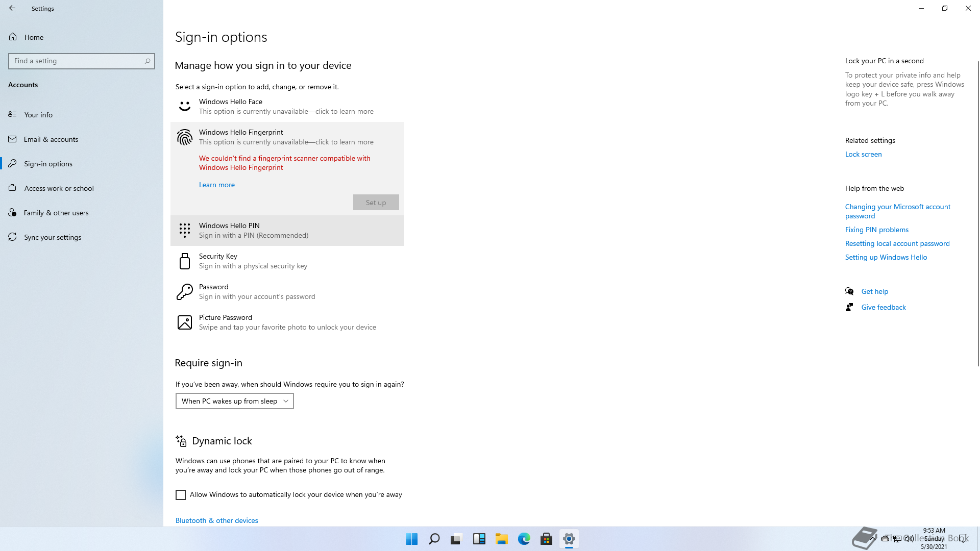Click the Windows Hello Face smiley icon
Screen dimensions: 980x551
click(x=184, y=107)
